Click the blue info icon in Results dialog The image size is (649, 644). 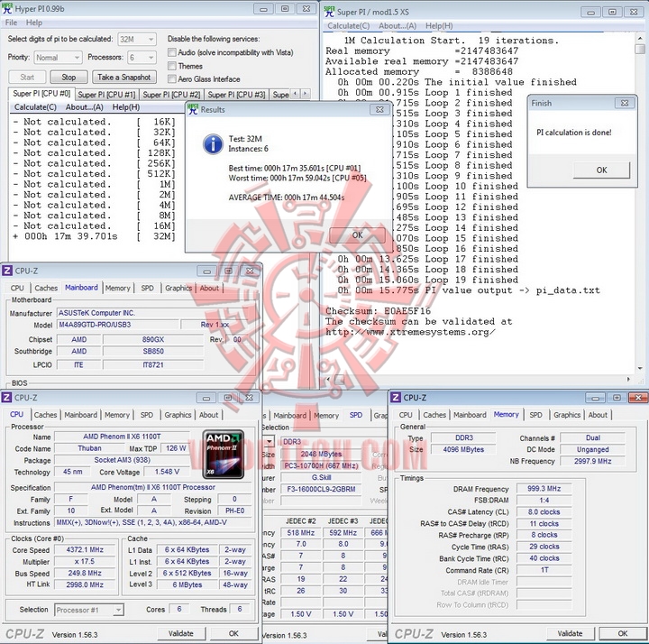click(213, 143)
